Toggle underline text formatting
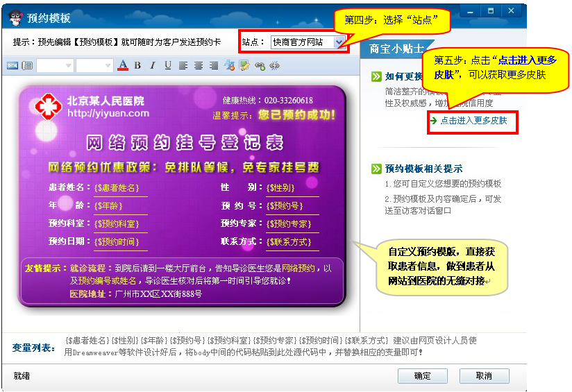Viewport: 572px width, 392px height. [167, 66]
